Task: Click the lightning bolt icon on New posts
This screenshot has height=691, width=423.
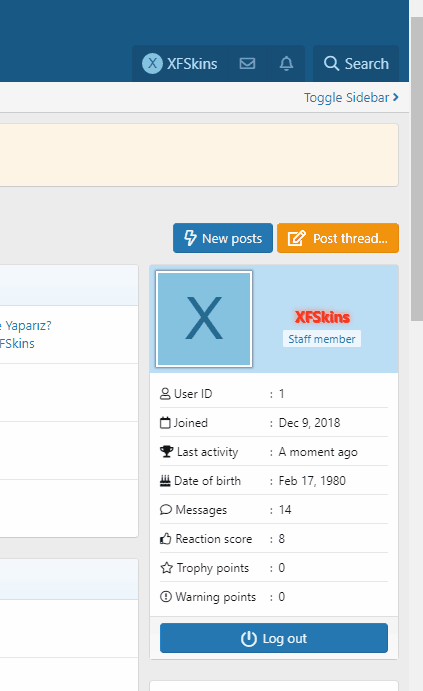Action: [190, 238]
